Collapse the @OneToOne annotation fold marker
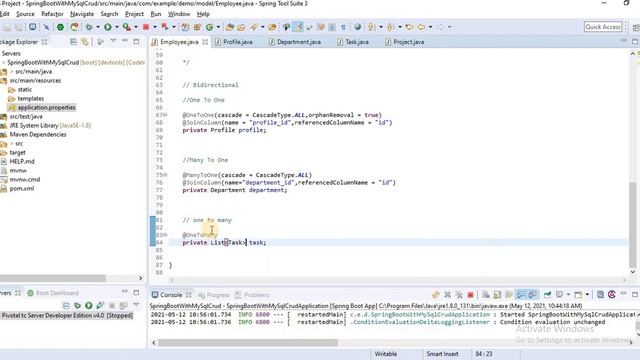Screen dimensions: 640x360 pos(165,115)
